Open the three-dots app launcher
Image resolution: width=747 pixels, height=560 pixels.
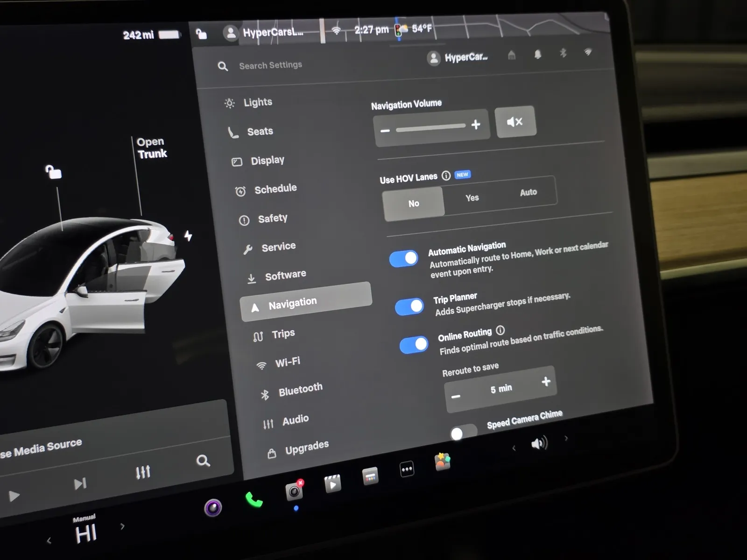[x=407, y=469]
